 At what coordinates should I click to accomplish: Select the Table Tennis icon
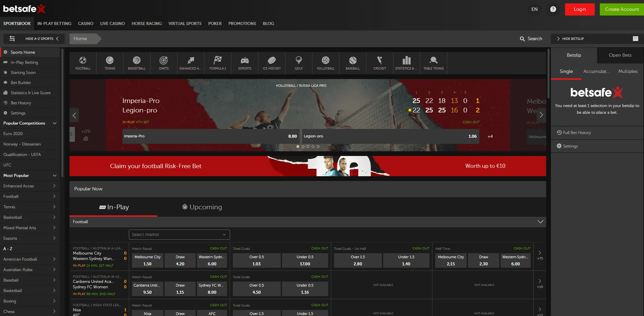pos(433,63)
